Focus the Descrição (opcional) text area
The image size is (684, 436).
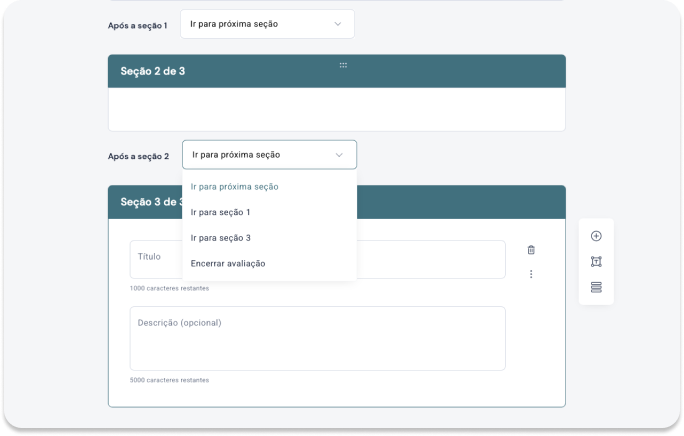317,339
